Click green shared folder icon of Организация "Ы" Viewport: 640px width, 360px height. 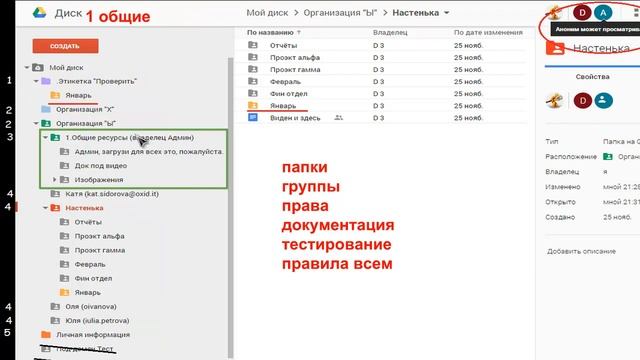46,123
